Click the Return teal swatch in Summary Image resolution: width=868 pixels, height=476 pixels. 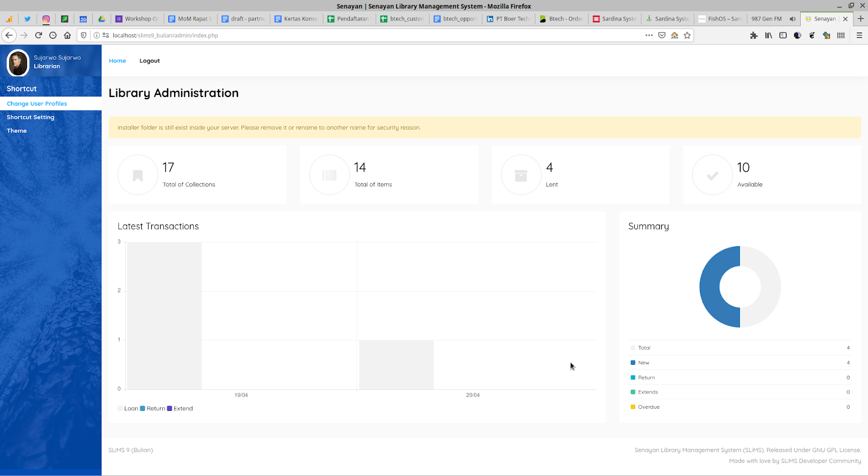pos(633,377)
